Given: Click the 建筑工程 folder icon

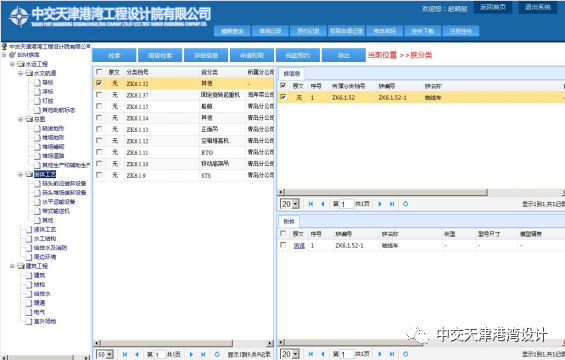Looking at the screenshot, I should [x=21, y=266].
